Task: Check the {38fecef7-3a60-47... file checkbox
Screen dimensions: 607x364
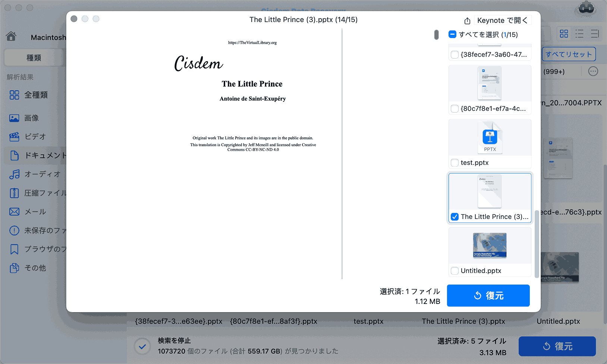Action: [455, 54]
